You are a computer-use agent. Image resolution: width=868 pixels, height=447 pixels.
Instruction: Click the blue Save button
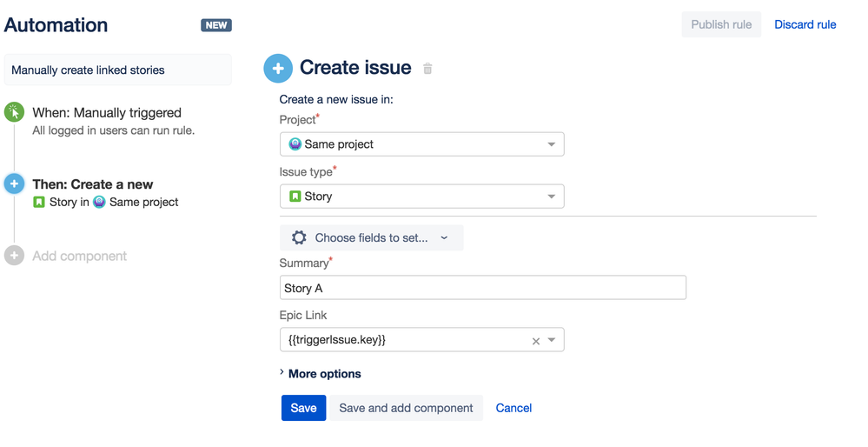[x=303, y=408]
